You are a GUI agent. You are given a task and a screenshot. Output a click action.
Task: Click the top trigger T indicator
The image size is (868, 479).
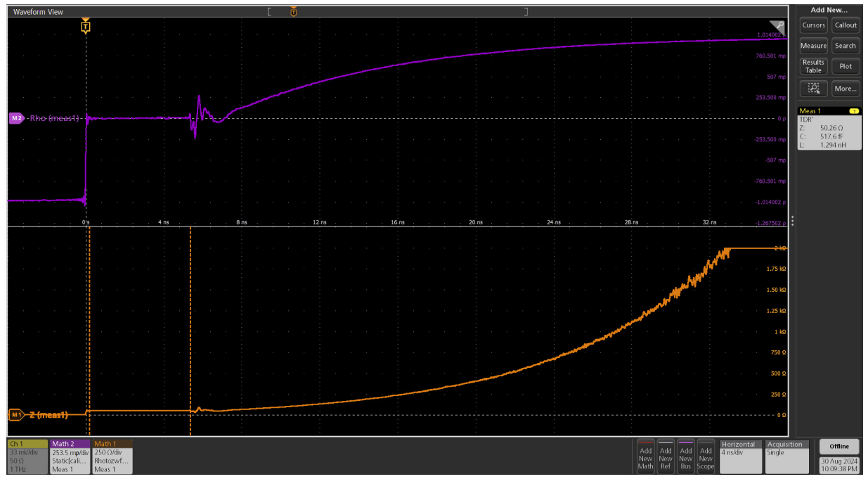point(294,11)
